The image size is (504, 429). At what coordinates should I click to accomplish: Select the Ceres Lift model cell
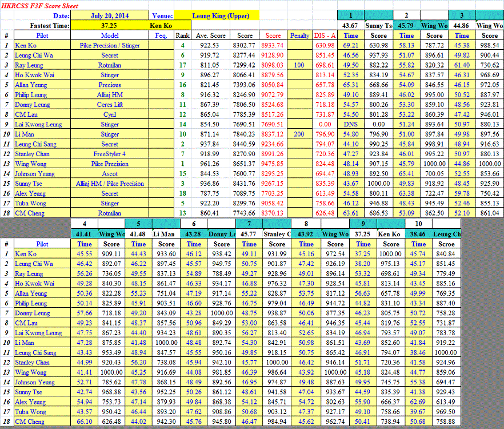tap(110, 105)
